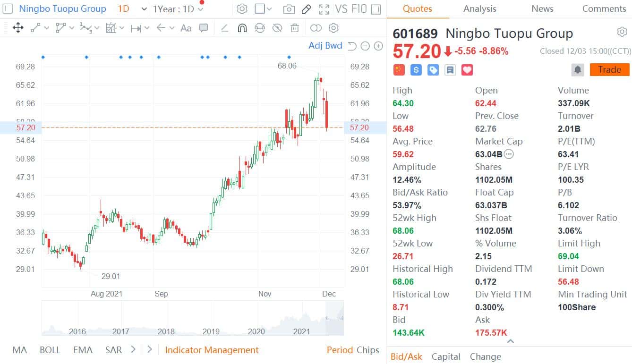Image resolution: width=632 pixels, height=364 pixels.
Task: Click the Adj Bwd price adjustment label
Action: point(325,46)
